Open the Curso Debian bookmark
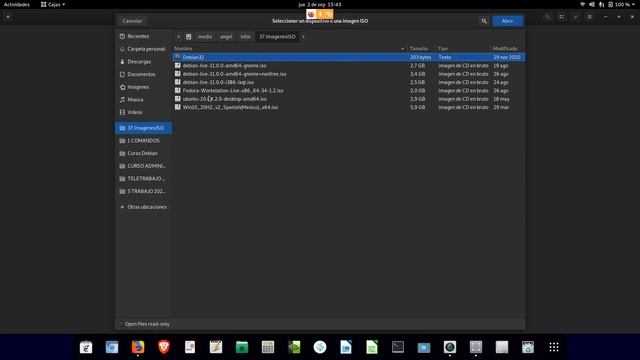The image size is (640, 360). tap(143, 153)
